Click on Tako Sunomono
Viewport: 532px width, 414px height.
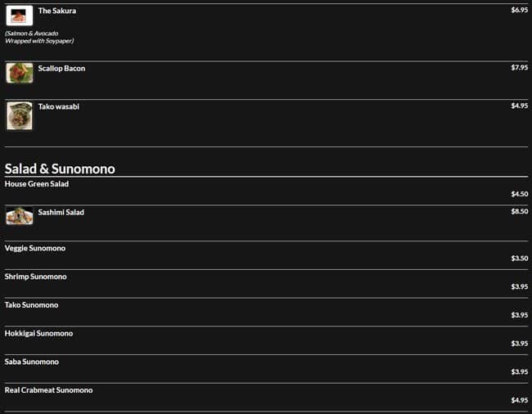point(32,305)
